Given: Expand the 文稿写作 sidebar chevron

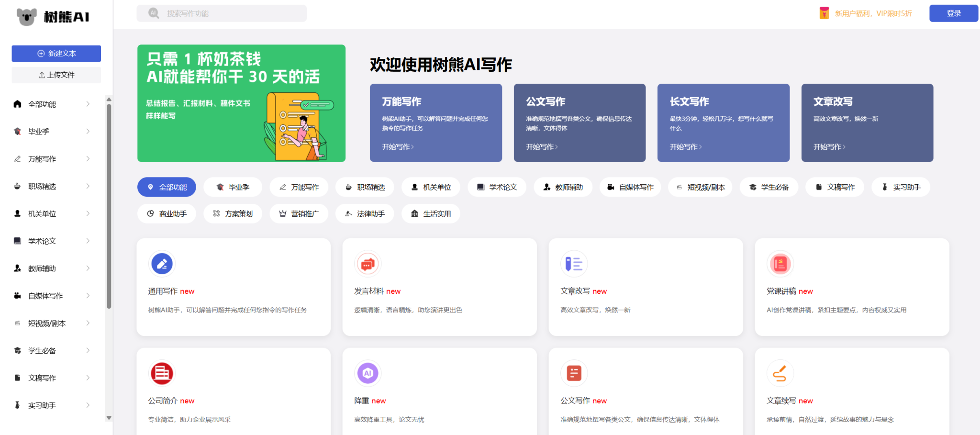Looking at the screenshot, I should pos(88,378).
